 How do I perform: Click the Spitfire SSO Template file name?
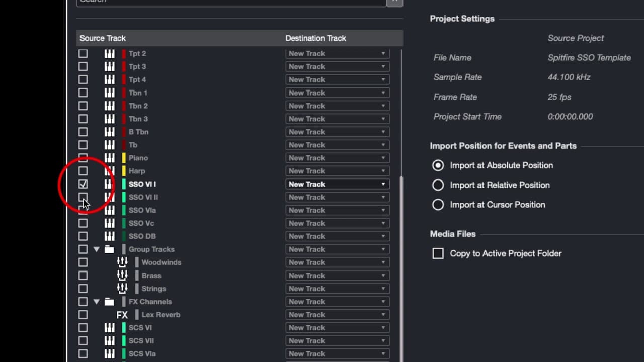pyautogui.click(x=589, y=58)
